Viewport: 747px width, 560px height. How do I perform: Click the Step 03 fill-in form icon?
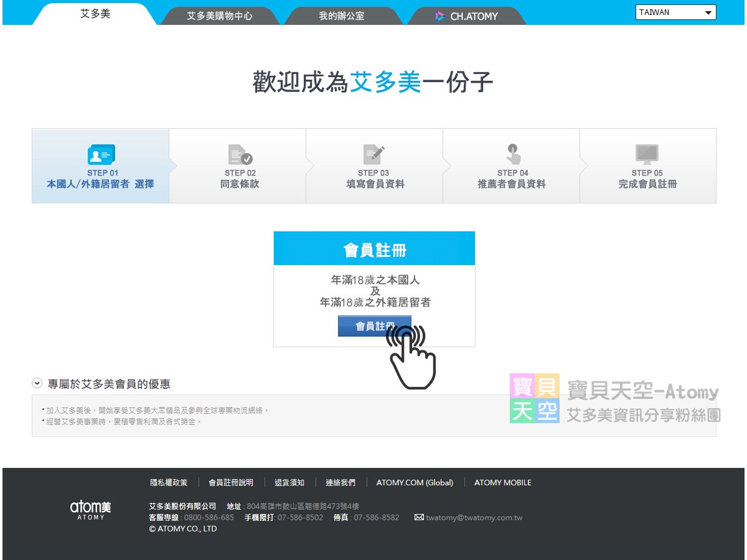(x=374, y=154)
